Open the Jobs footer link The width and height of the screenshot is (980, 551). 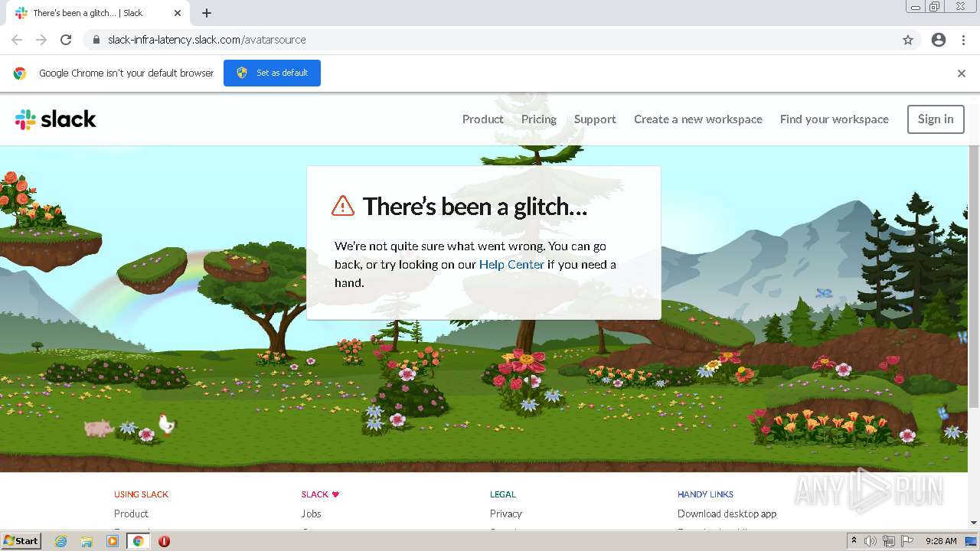coord(311,514)
